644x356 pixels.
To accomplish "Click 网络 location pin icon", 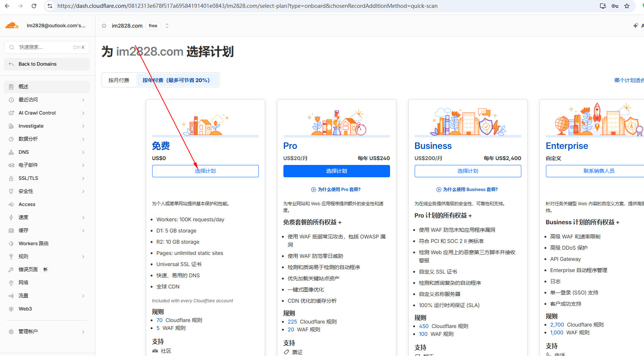I will click(x=11, y=282).
